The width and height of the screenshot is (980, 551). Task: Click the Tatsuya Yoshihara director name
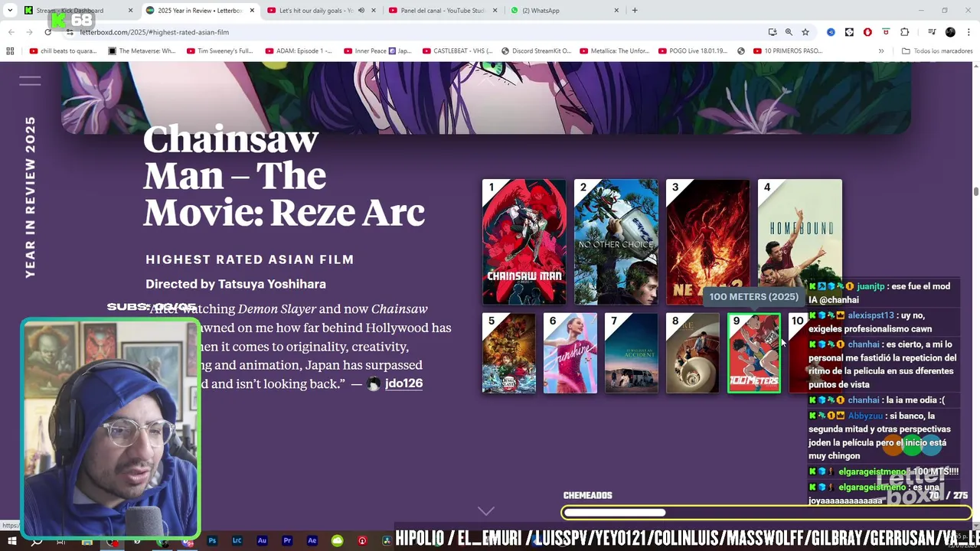pyautogui.click(x=272, y=284)
